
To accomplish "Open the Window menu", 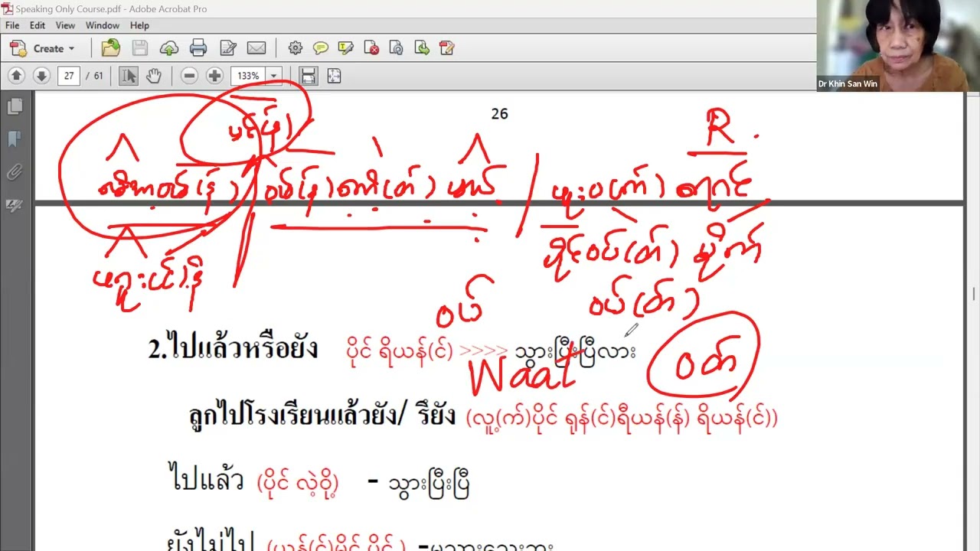I will (x=103, y=25).
